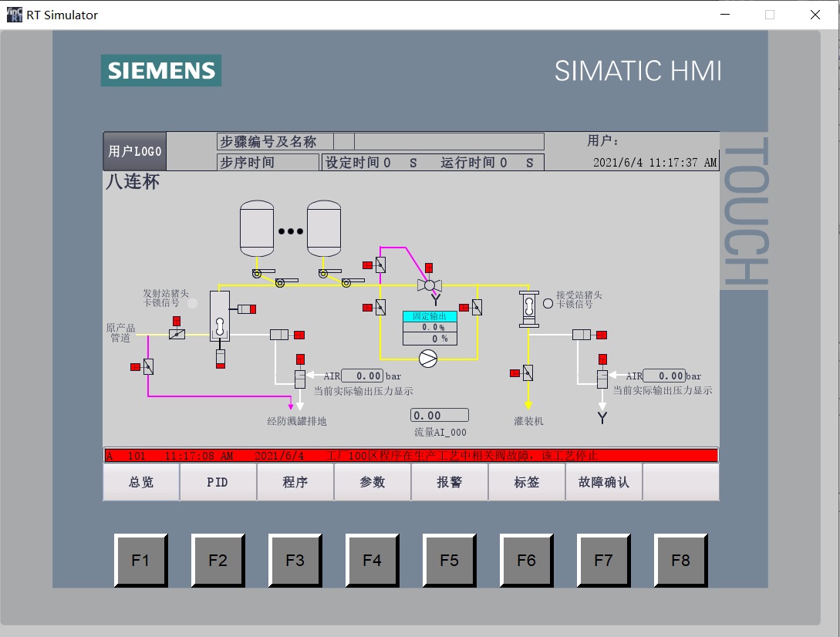
Task: Select the air valve right of the launcher station
Action: coord(279,335)
